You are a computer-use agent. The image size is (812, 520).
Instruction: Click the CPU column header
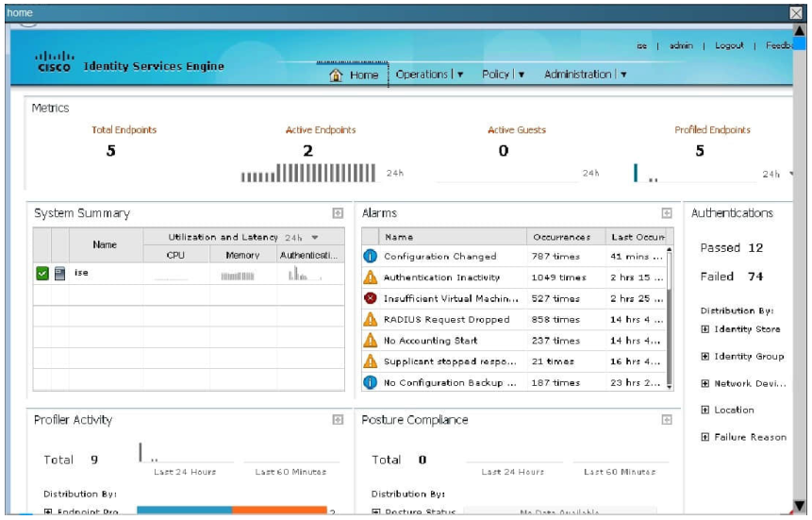(176, 255)
